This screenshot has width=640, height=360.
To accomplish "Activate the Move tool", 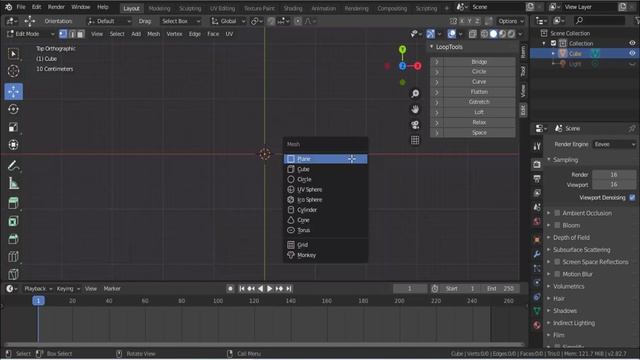I will click(13, 92).
